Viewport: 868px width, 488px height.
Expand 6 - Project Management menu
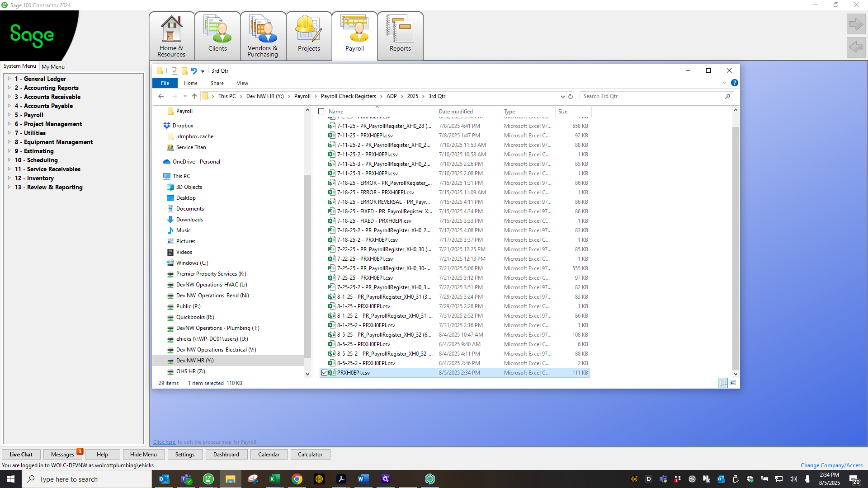pos(9,124)
